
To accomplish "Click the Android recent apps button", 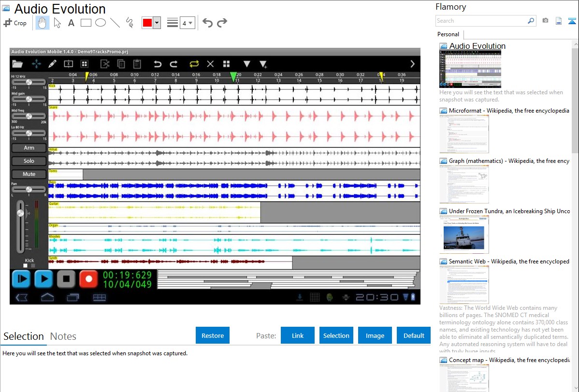I will [x=73, y=297].
